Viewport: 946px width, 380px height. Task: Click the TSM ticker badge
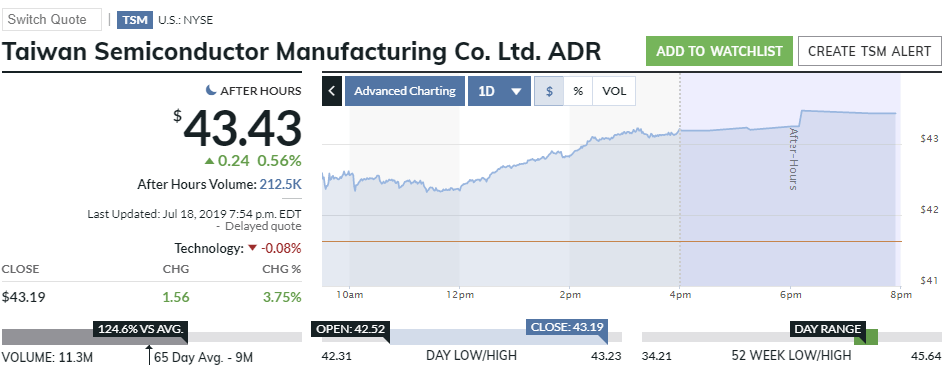coord(135,20)
